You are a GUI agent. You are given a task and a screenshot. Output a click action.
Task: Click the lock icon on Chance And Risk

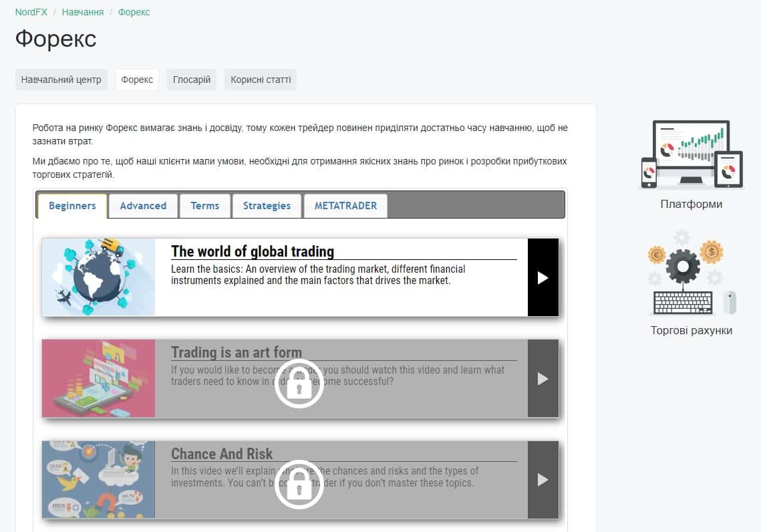click(x=299, y=485)
